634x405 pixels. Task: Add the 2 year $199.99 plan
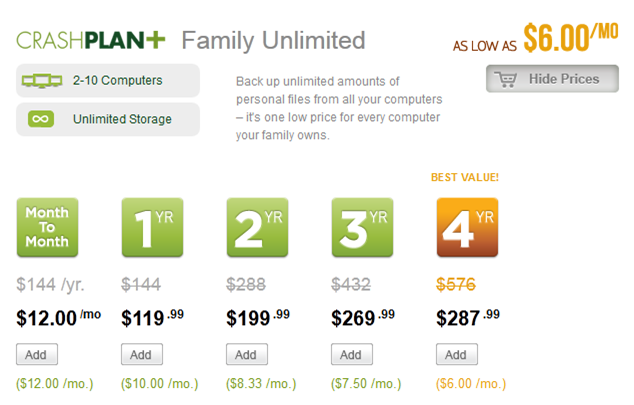point(247,354)
